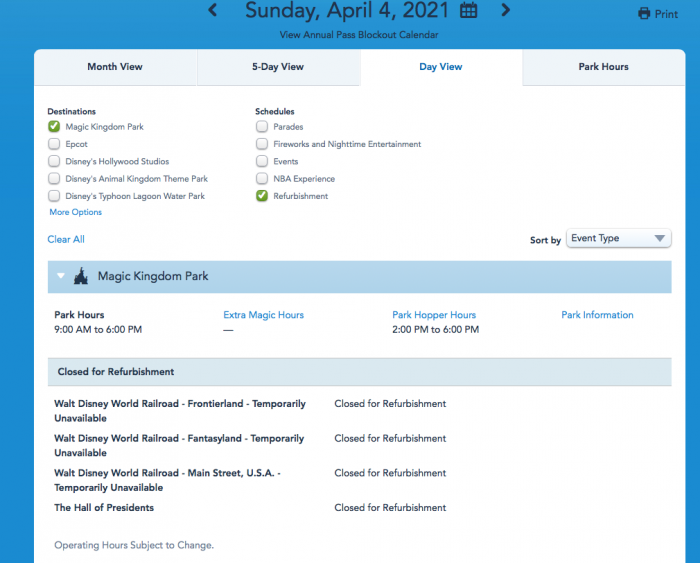
Task: Tick Disney's Hollywood Studios checkbox
Action: tap(54, 161)
